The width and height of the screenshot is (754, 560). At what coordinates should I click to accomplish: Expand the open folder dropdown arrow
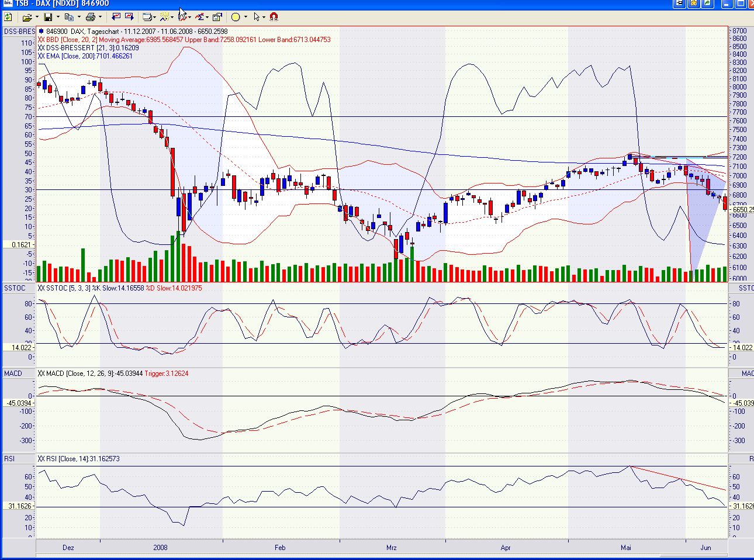point(36,18)
